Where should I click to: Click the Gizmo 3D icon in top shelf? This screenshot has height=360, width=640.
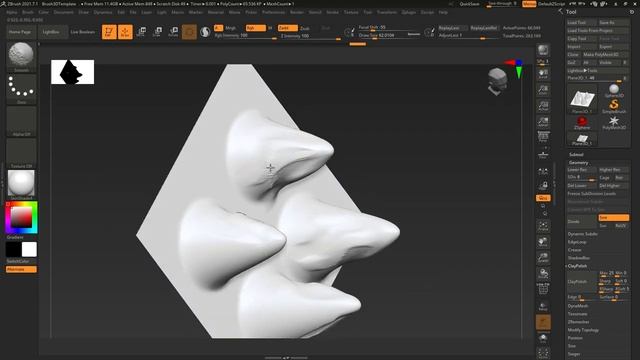tap(189, 31)
